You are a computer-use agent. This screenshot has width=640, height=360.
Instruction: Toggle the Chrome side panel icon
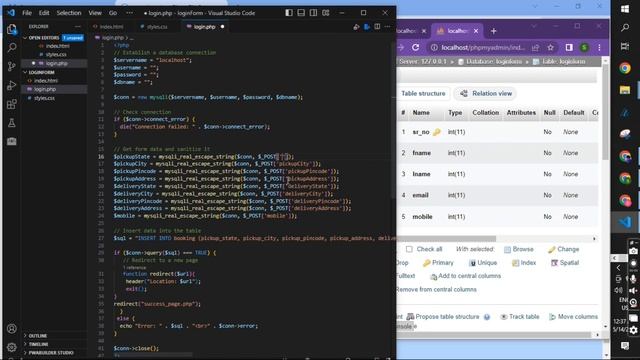click(569, 47)
